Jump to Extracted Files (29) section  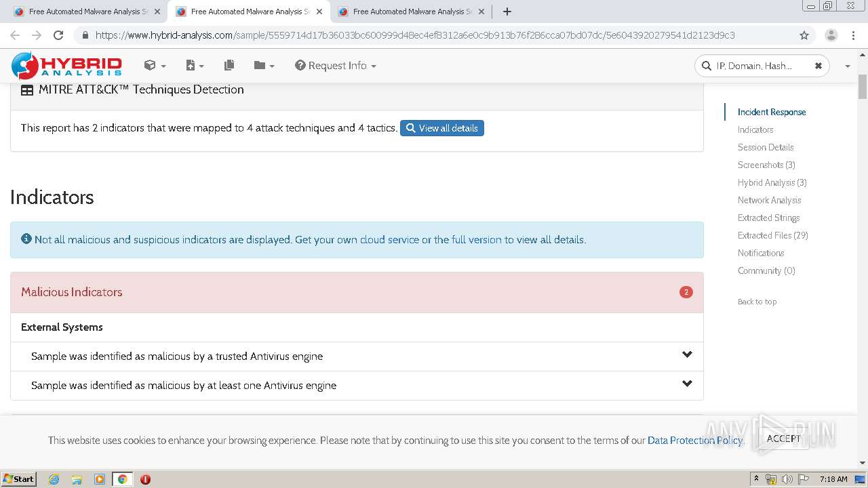(772, 235)
